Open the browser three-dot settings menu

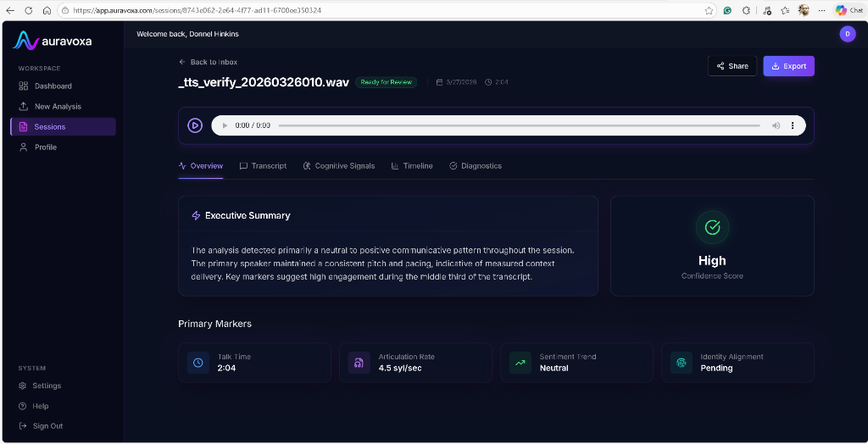pyautogui.click(x=821, y=10)
